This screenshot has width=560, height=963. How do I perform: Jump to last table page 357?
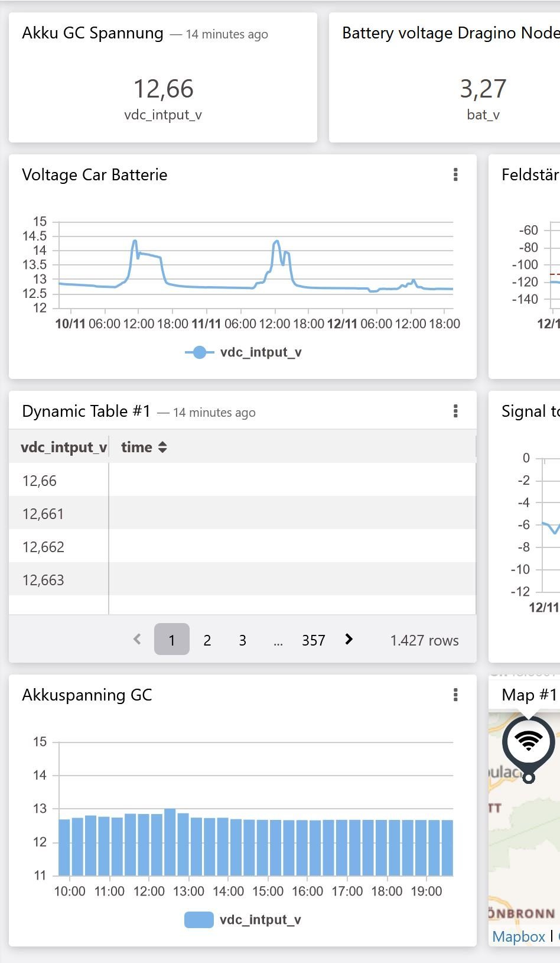[x=314, y=640]
